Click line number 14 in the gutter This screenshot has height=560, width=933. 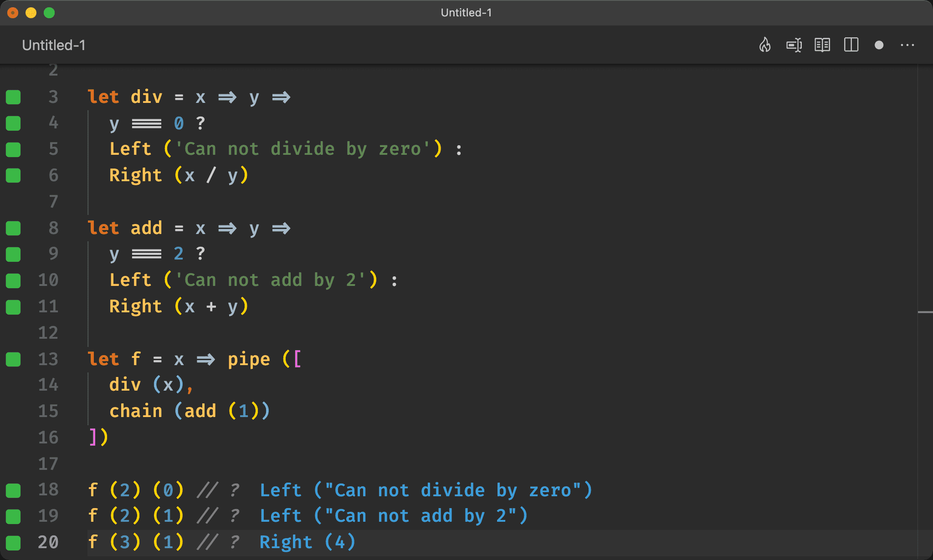[48, 385]
